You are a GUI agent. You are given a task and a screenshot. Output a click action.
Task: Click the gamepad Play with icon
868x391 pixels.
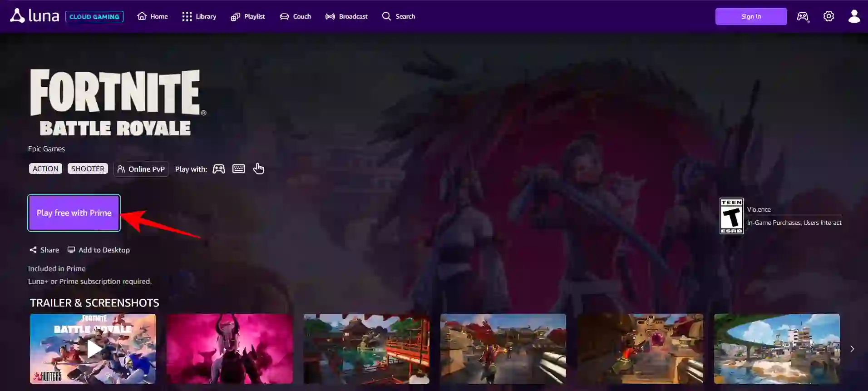pos(219,169)
